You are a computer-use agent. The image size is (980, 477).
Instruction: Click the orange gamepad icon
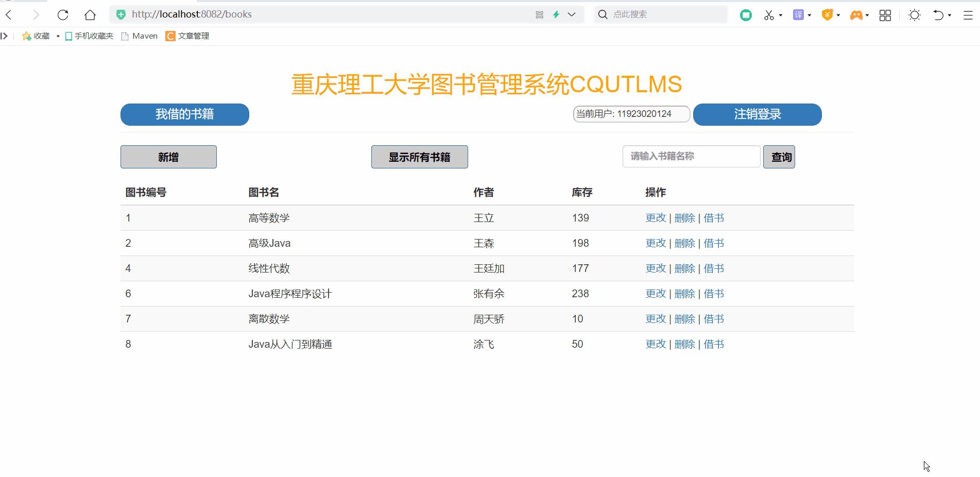[x=856, y=15]
